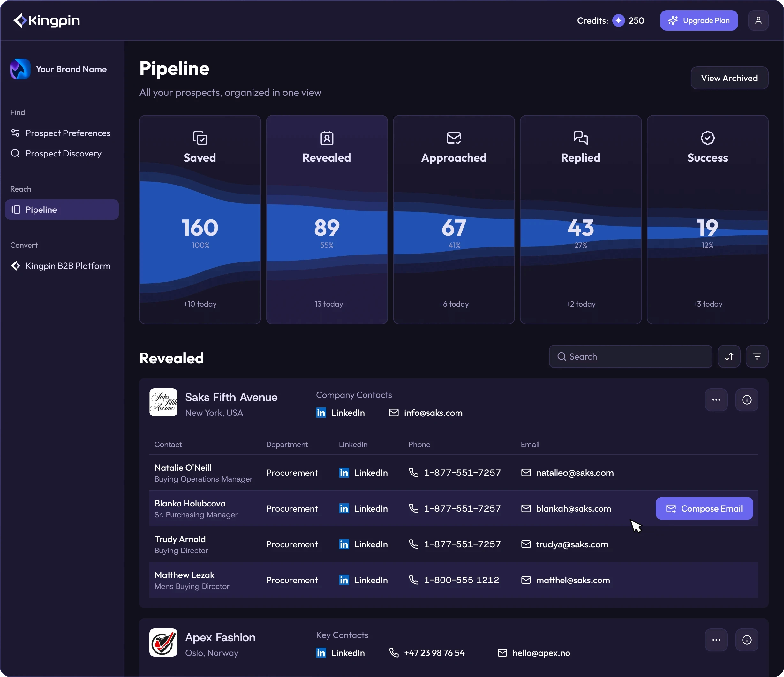Select the Approached pipeline stage card
The image size is (784, 677).
(454, 219)
